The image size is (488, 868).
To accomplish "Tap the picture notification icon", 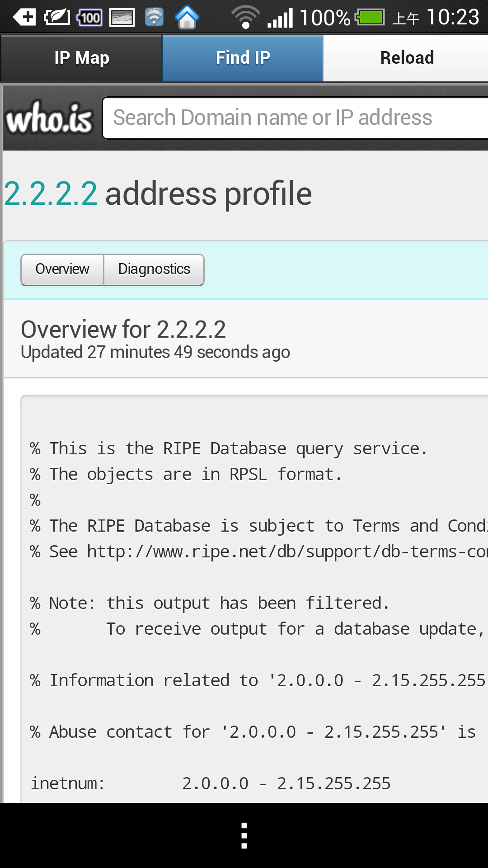I will (122, 18).
